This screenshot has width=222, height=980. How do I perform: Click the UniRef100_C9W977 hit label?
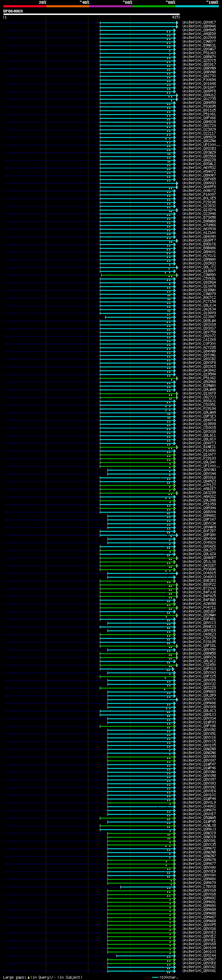coord(199,41)
